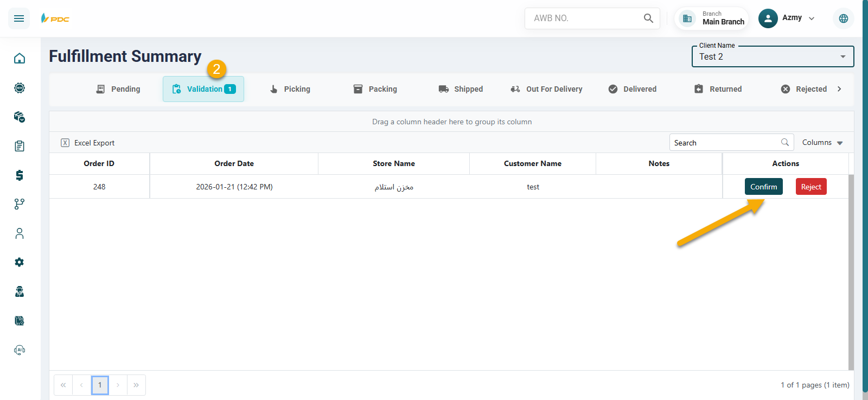Click Excel Export
868x400 pixels.
pos(88,143)
